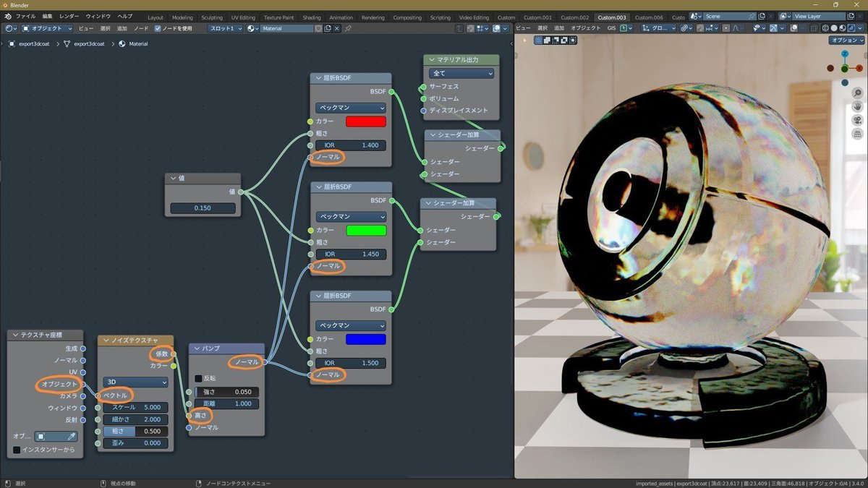The height and width of the screenshot is (488, 868).
Task: Select material preview shading icon
Action: [x=843, y=28]
